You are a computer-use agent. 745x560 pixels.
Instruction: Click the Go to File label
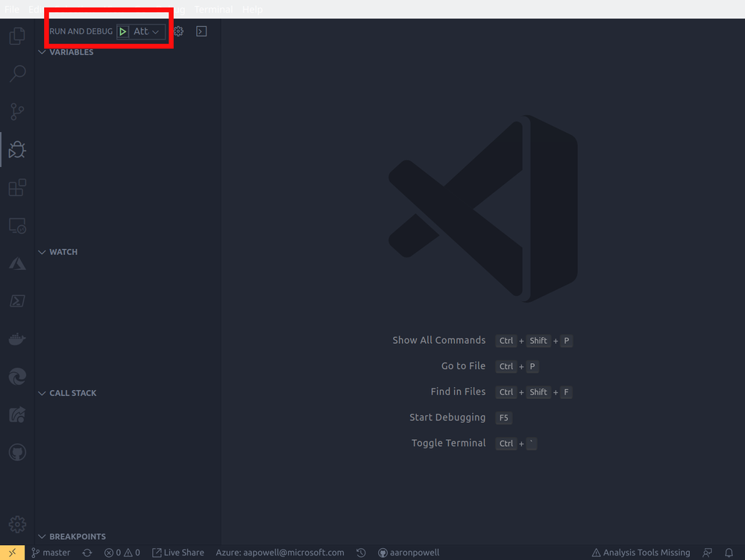[463, 366]
